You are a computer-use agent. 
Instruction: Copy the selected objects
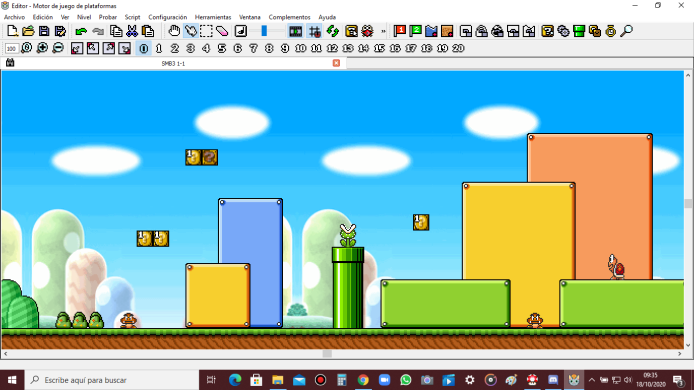click(x=116, y=31)
